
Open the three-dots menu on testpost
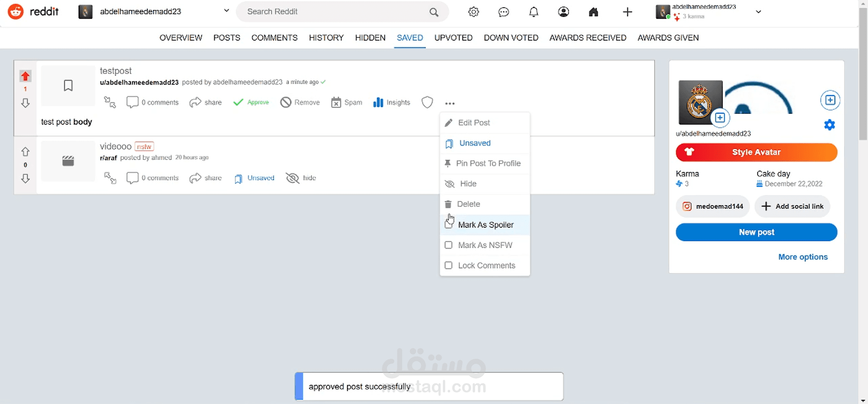point(450,103)
